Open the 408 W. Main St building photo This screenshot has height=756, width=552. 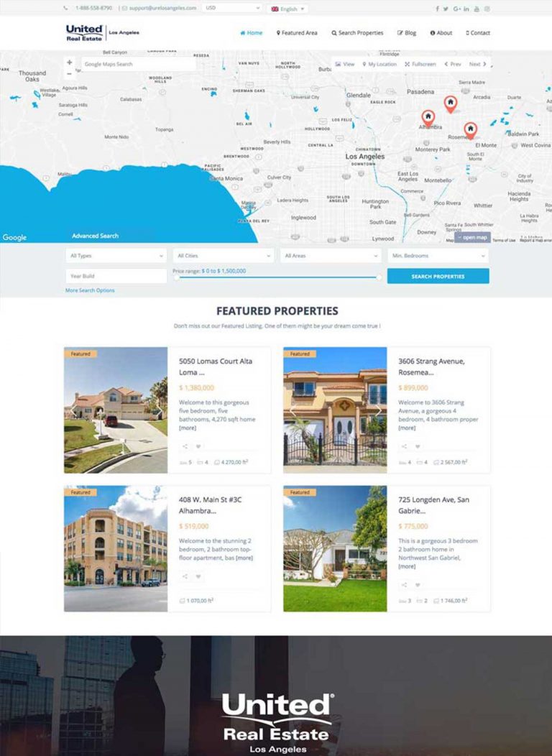116,548
